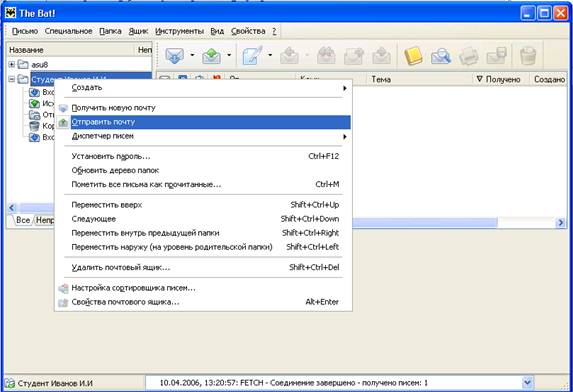Image resolution: width=573 pixels, height=392 pixels.
Task: Open the ? help menu
Action: coord(274,31)
